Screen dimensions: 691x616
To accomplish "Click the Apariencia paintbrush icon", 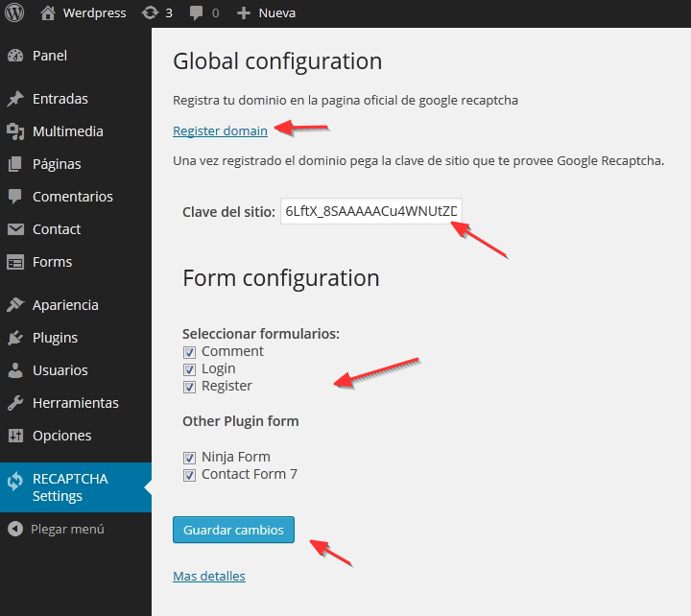I will point(15,305).
